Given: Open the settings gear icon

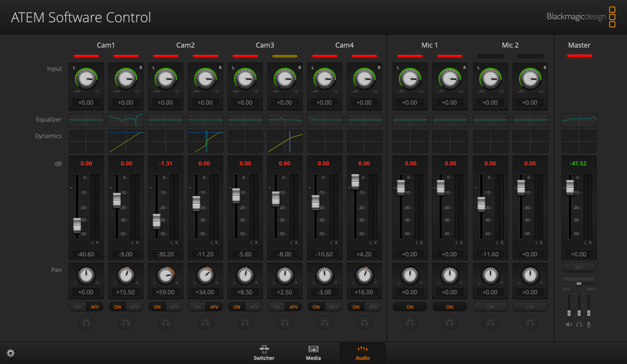Looking at the screenshot, I should [x=11, y=353].
